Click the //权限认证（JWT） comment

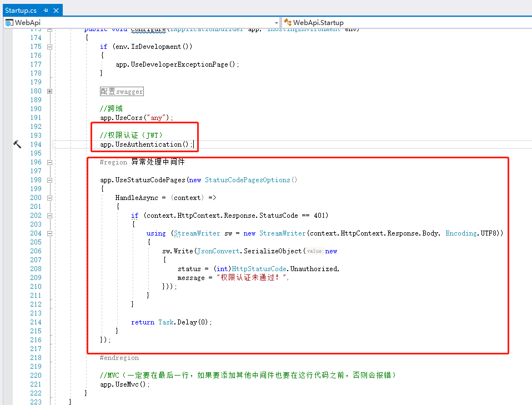[x=131, y=136]
